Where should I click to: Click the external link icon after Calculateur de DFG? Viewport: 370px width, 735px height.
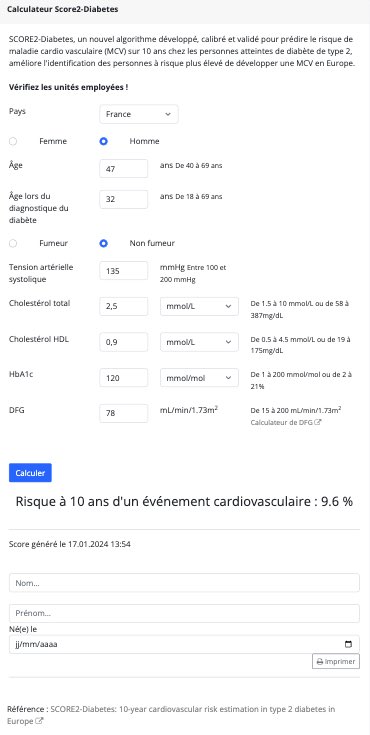coord(318,422)
